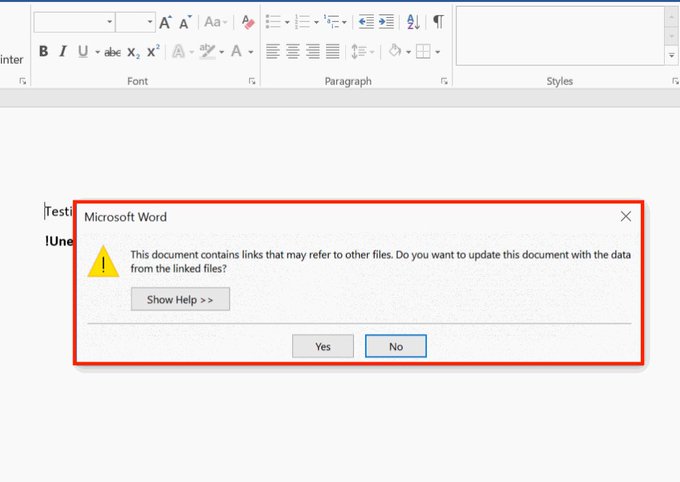Click the No button in dialog
680x482 pixels.
[x=396, y=346]
